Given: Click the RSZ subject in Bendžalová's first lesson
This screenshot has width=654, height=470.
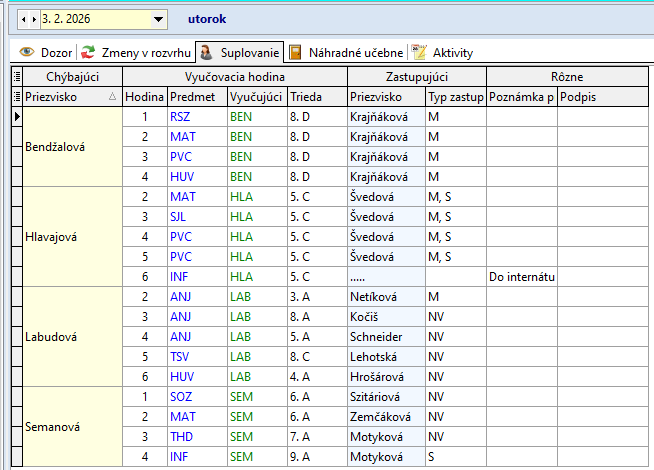Looking at the screenshot, I should pyautogui.click(x=180, y=116).
